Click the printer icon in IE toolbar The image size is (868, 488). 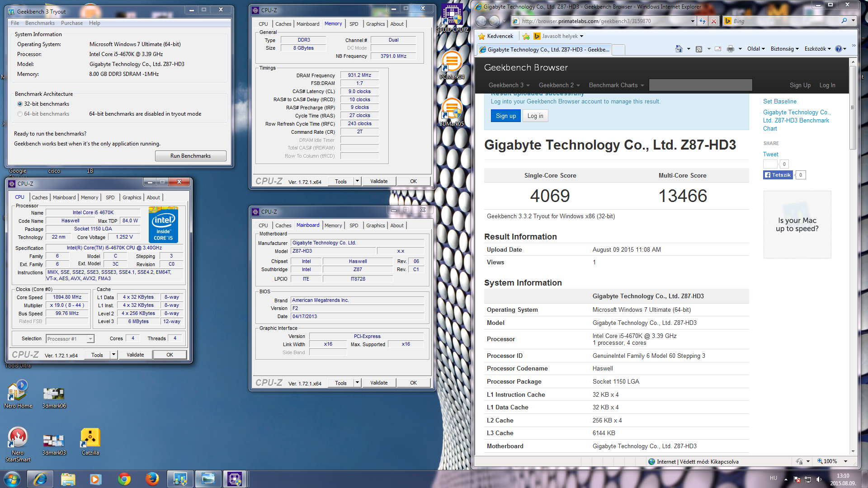pos(730,49)
